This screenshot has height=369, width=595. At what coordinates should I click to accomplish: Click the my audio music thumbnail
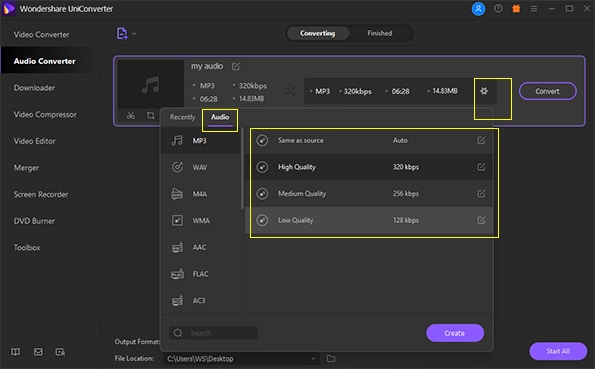click(151, 84)
